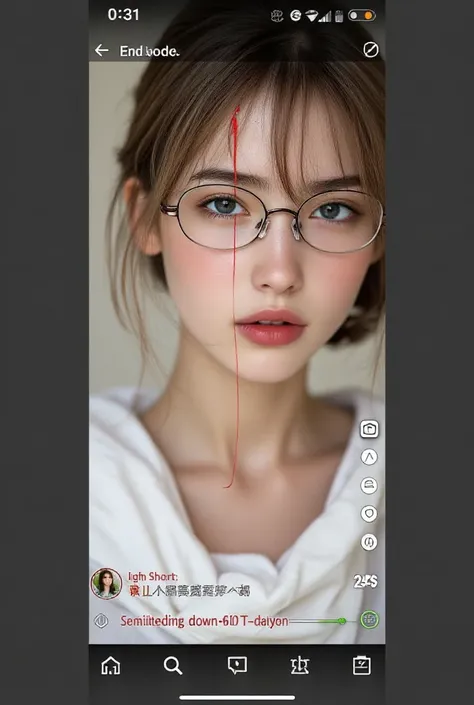Open the chat bubble tab in bottom bar
The height and width of the screenshot is (705, 474).
point(237,665)
